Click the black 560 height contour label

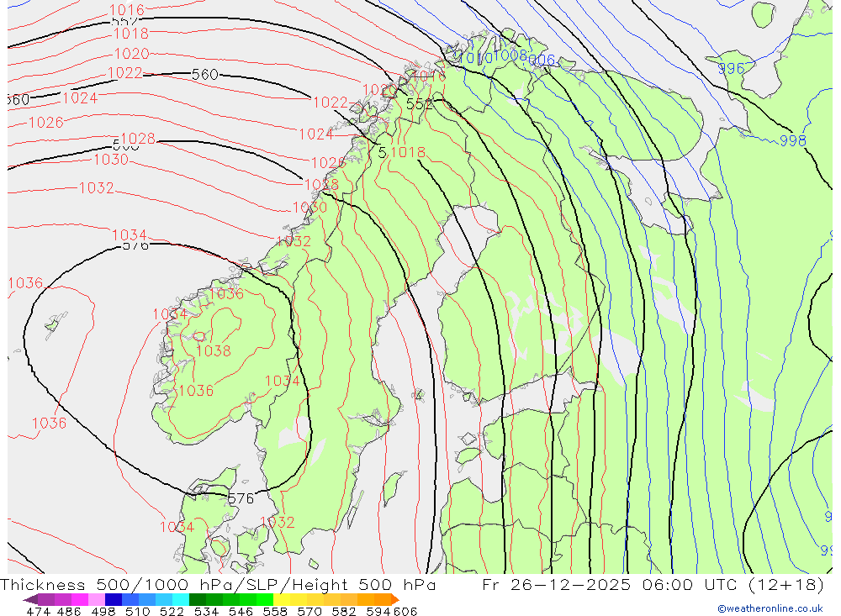point(205,75)
